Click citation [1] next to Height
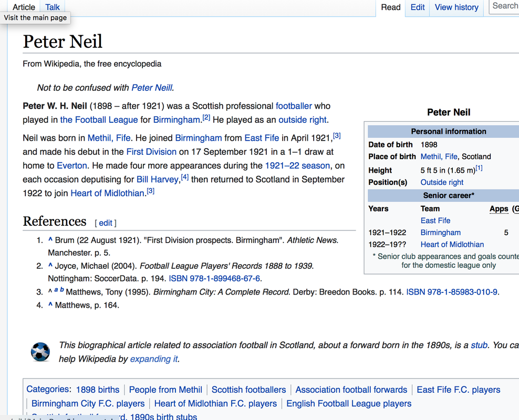Viewport: 519px width, 420px height. (x=479, y=169)
